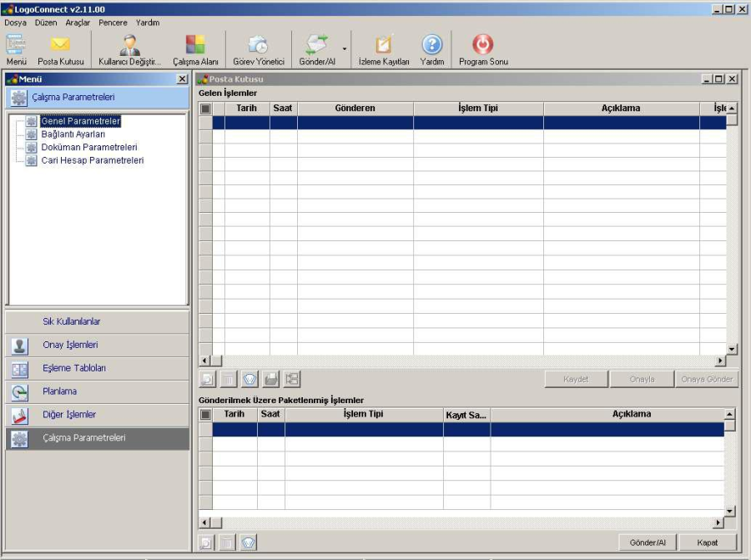Click the print icon under Gelen İşlemler

click(270, 380)
